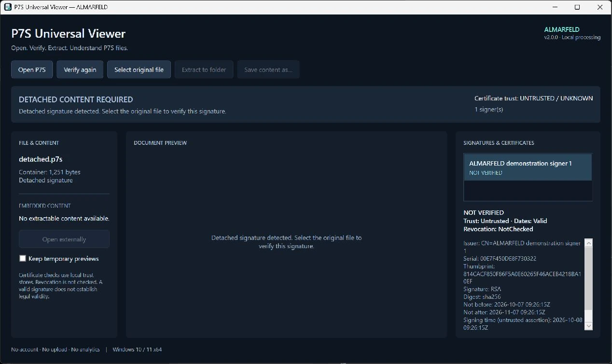Screen dimensions: 612x364
Task: Select ALMARFELD demonstration signer 1 entry
Action: pos(528,167)
